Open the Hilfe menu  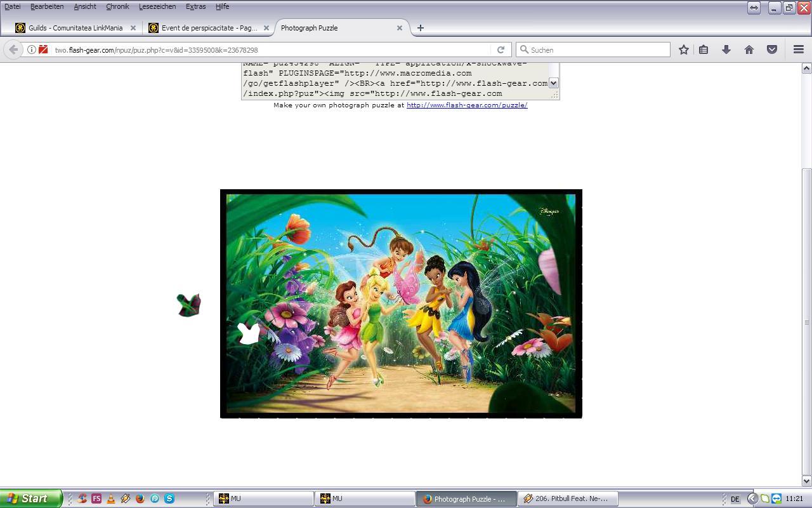(222, 6)
